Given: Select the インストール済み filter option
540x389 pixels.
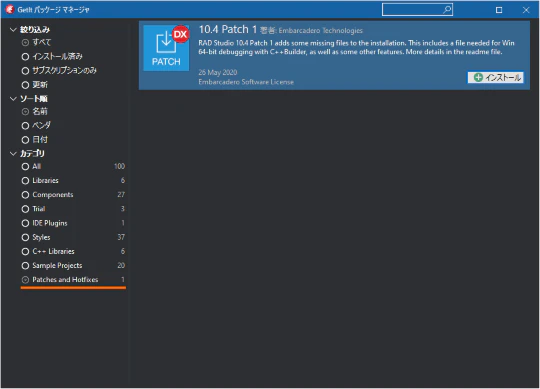Looking at the screenshot, I should click(52, 56).
